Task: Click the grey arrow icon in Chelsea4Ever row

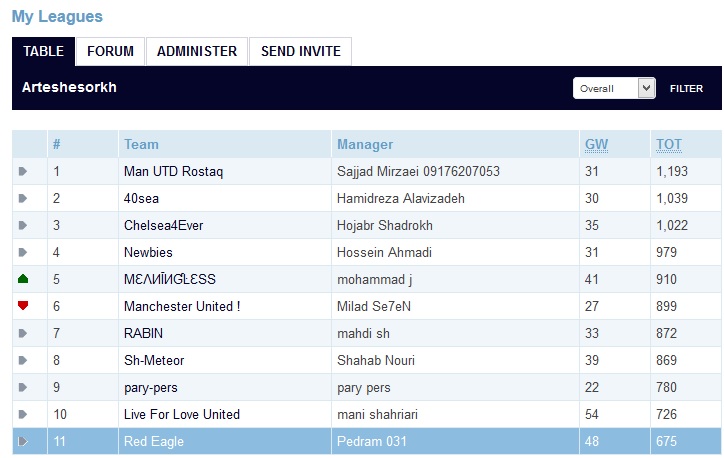Action: coord(23,225)
